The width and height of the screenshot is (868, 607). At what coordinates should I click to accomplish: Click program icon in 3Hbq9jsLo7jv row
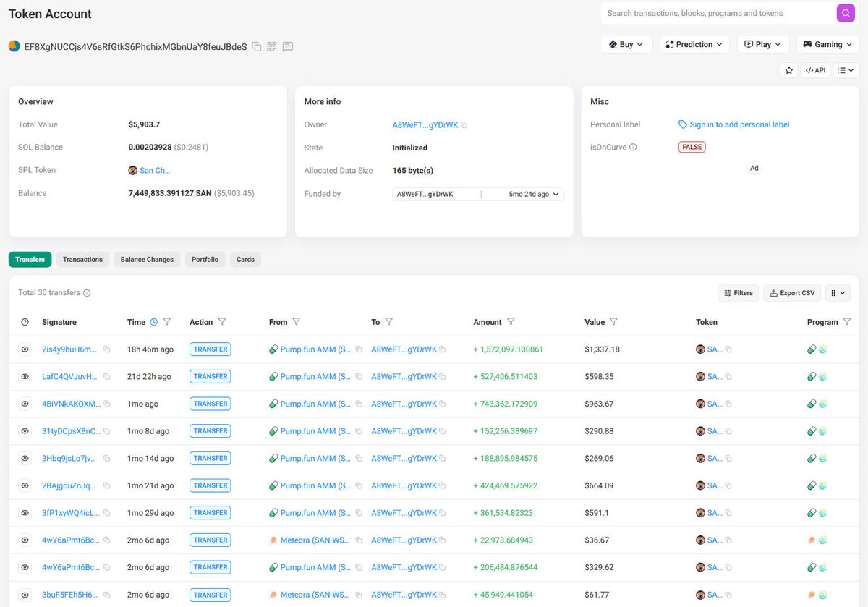coord(812,458)
